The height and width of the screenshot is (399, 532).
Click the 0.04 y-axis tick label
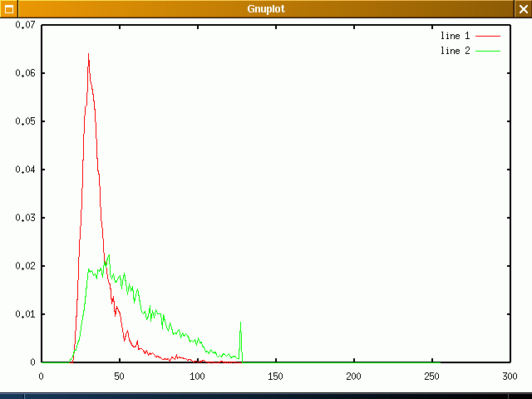[25, 170]
